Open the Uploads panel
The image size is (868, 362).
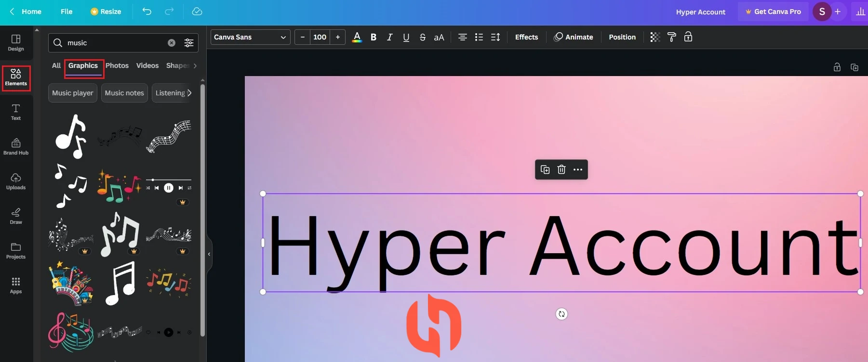[x=16, y=181]
